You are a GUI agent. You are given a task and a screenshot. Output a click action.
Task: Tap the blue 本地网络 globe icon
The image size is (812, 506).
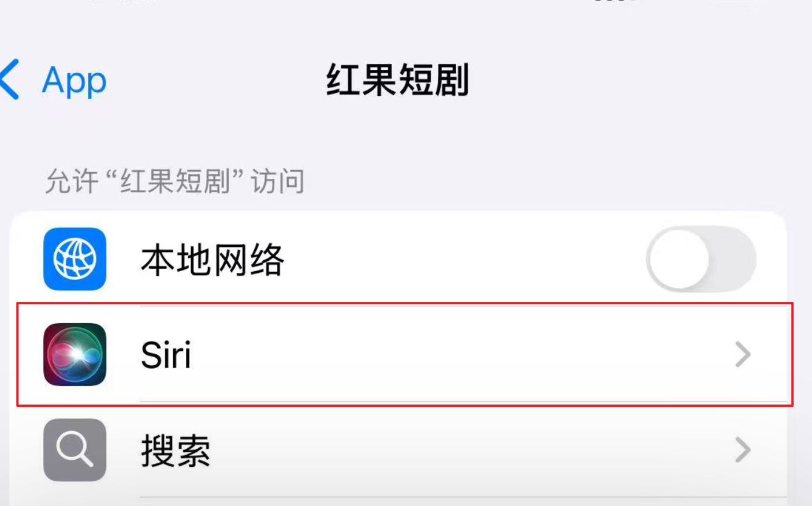tap(75, 259)
